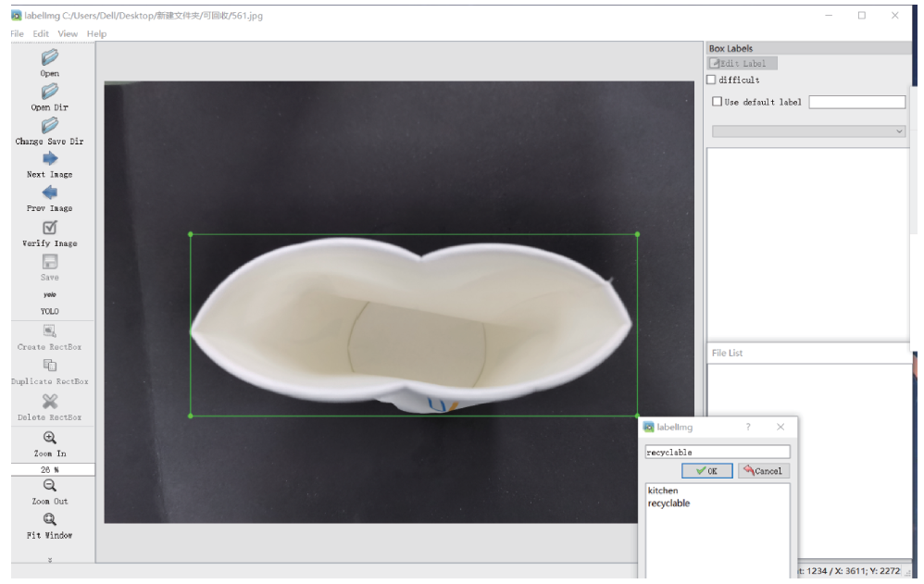This screenshot has width=924, height=584.
Task: Click the Verify Image icon
Action: [x=50, y=228]
